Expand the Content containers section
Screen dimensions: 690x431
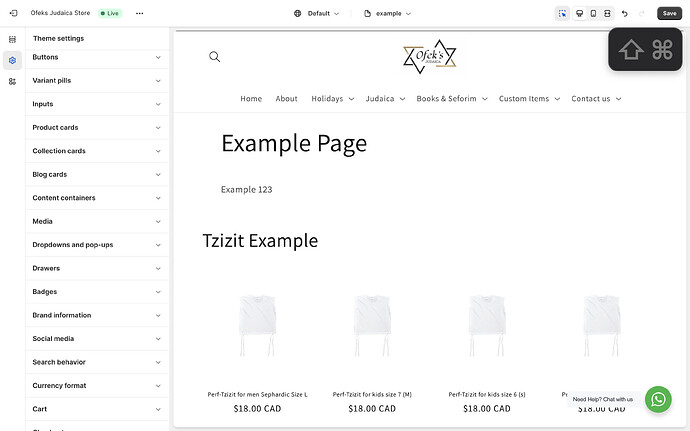[x=97, y=198]
